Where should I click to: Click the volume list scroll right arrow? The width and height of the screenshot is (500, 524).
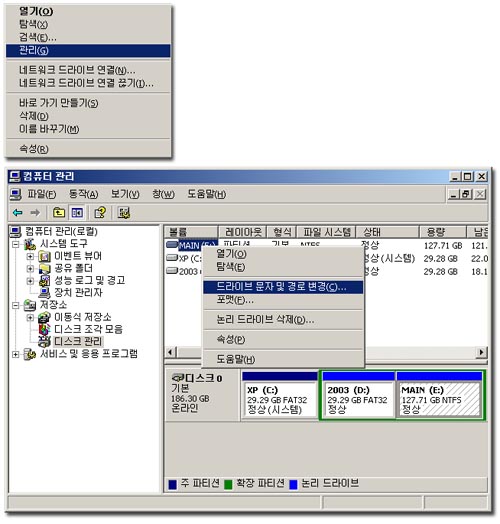[x=482, y=352]
